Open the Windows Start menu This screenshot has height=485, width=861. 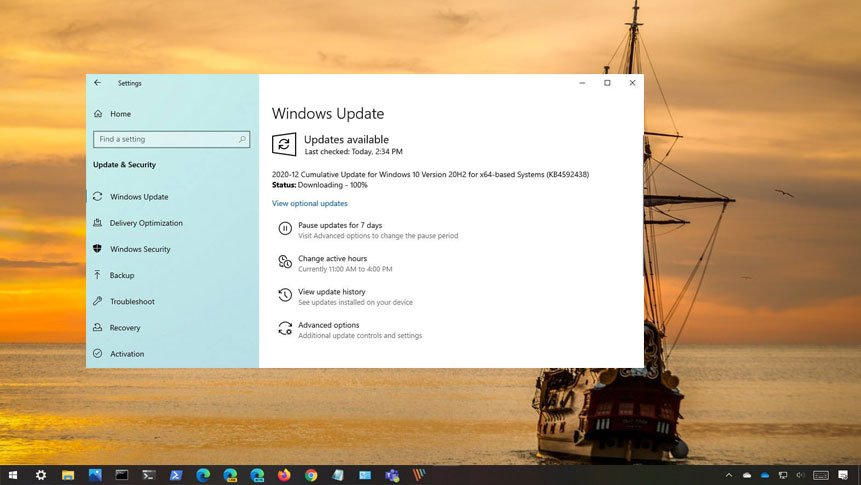click(14, 475)
